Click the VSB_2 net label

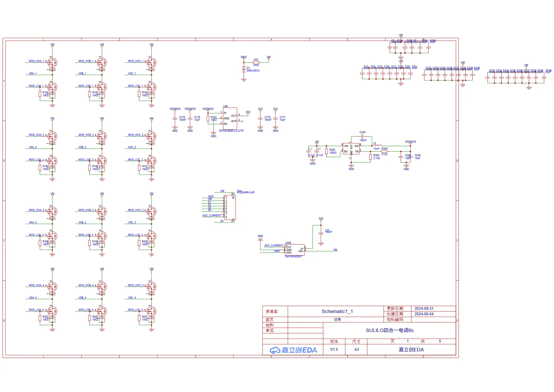pyautogui.click(x=82, y=147)
